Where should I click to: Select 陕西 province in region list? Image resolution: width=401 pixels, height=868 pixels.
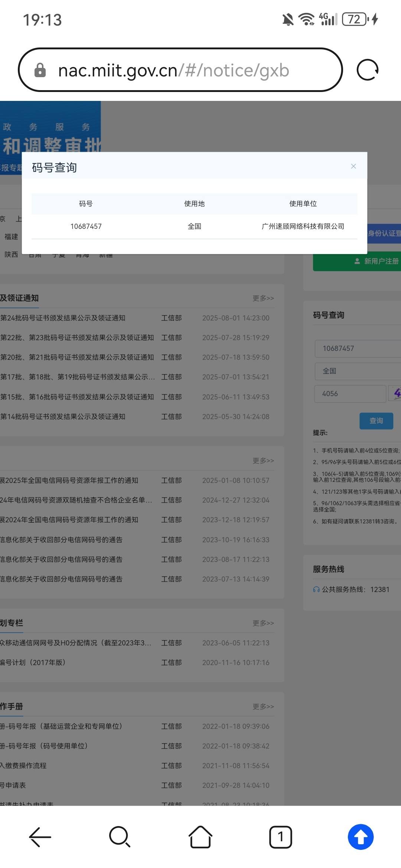tap(11, 254)
